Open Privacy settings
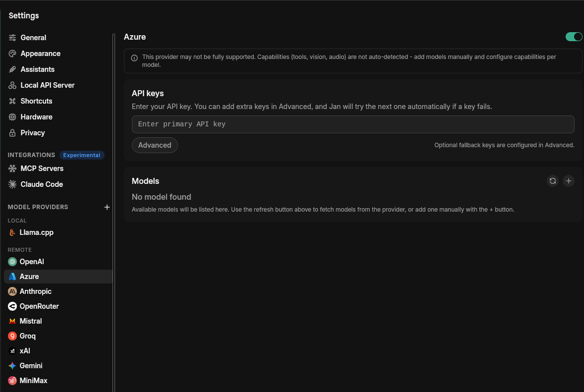The image size is (584, 392). coord(58,133)
